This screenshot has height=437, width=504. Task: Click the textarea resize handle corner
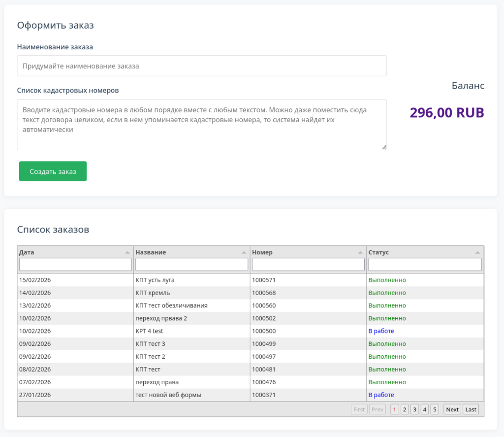click(x=383, y=147)
